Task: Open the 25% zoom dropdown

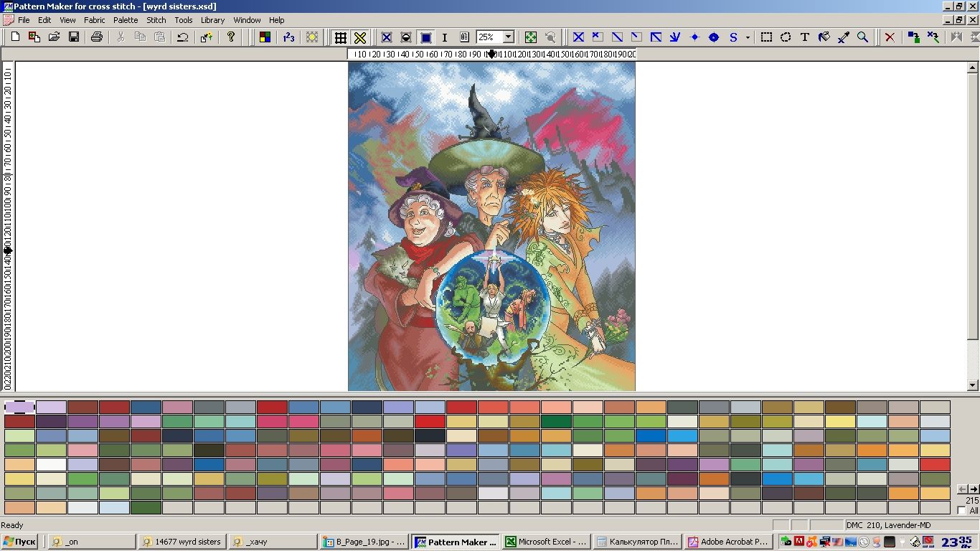Action: click(509, 37)
